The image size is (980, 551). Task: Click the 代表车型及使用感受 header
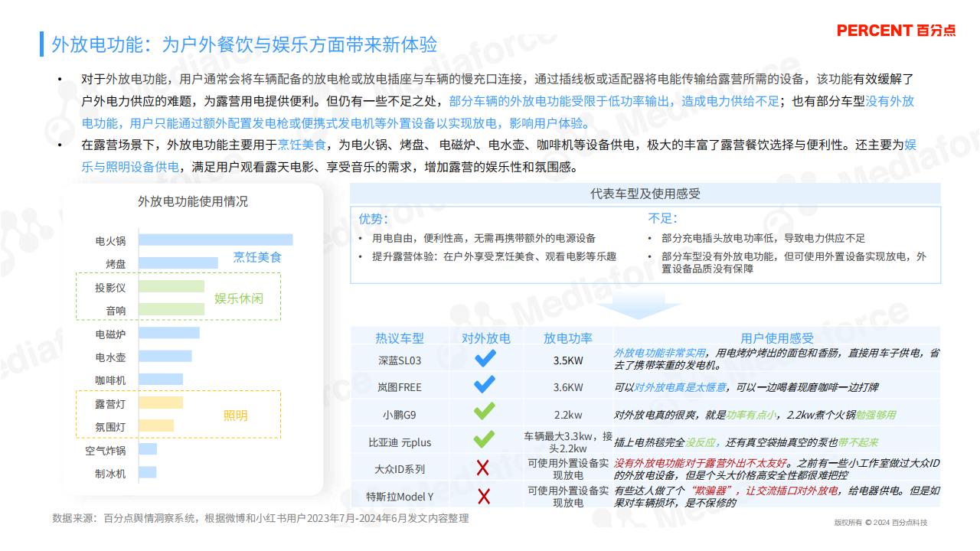[645, 194]
